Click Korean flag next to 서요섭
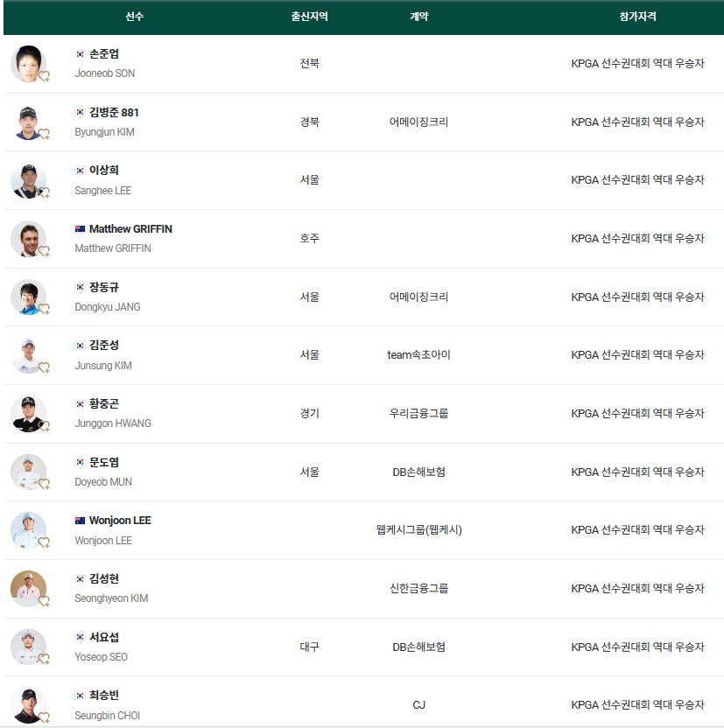724x728 pixels. coord(80,638)
